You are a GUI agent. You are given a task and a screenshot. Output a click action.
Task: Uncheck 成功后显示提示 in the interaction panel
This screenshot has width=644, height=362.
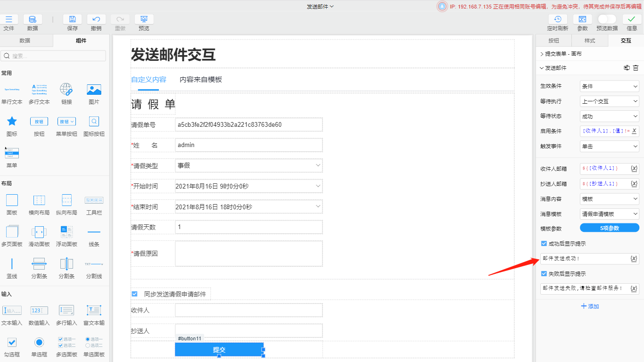543,243
